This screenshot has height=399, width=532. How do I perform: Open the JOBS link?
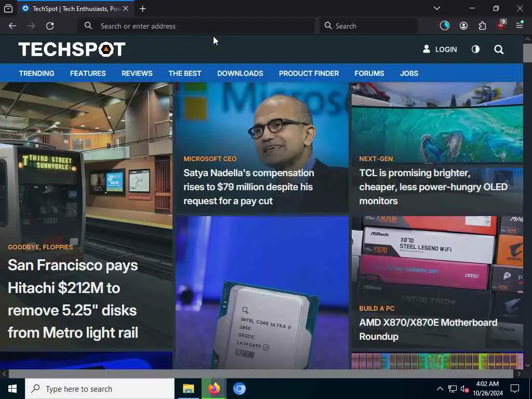point(409,73)
